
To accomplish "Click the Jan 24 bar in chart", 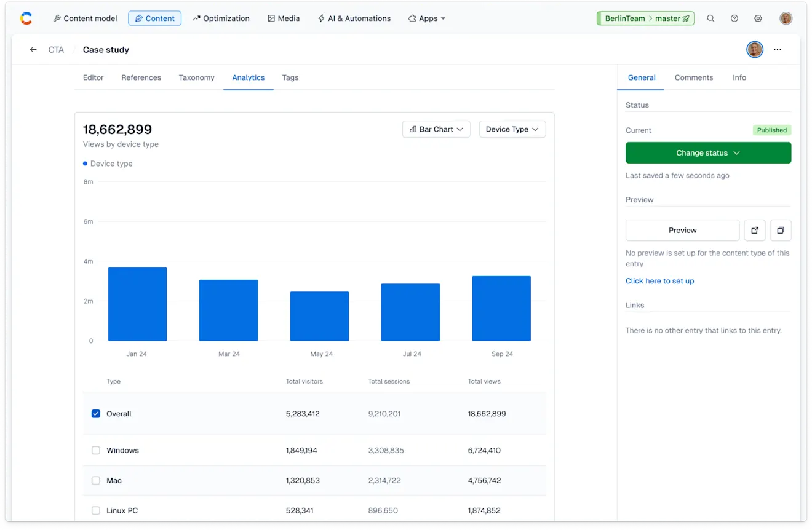I will coord(137,304).
